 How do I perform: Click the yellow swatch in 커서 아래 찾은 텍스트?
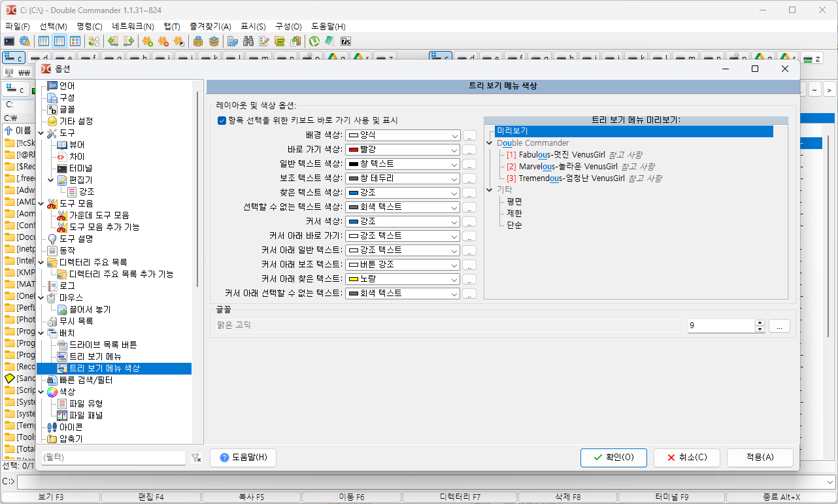(354, 279)
